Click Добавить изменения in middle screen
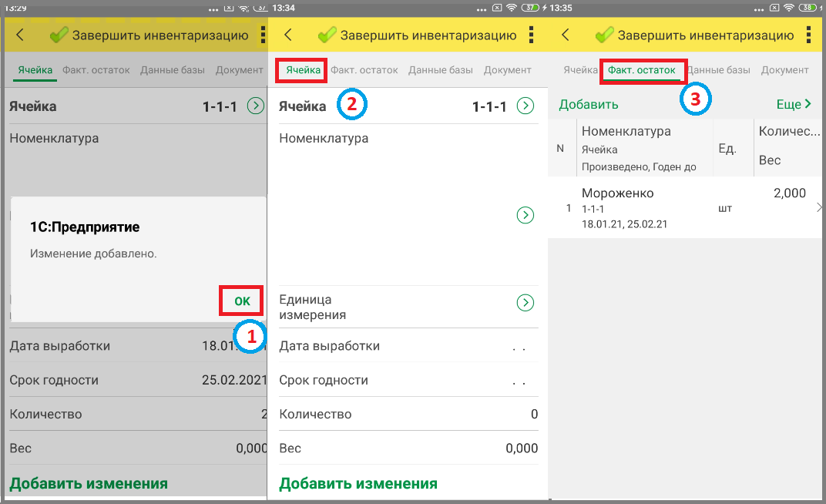Image resolution: width=826 pixels, height=504 pixels. pos(358,483)
